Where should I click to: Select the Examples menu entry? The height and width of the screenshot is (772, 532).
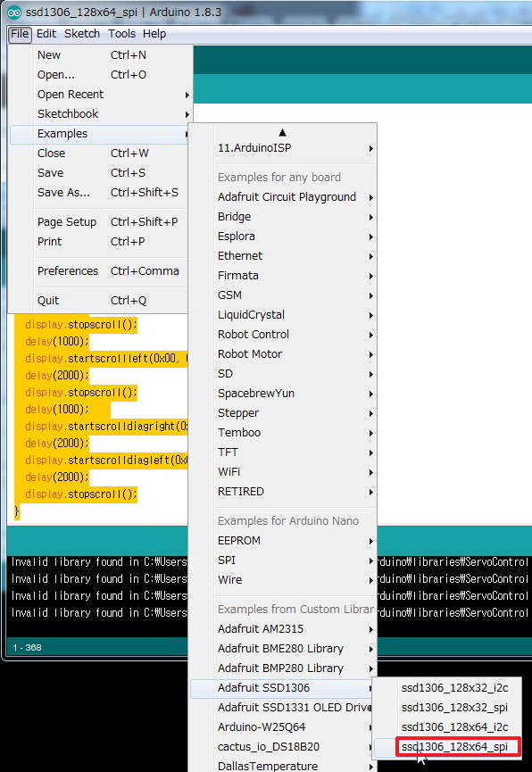tap(98, 134)
